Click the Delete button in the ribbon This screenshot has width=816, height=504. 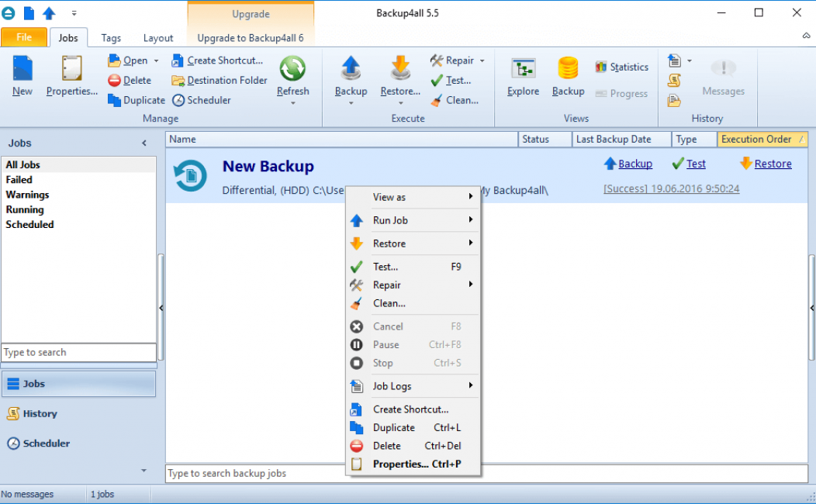(x=130, y=81)
